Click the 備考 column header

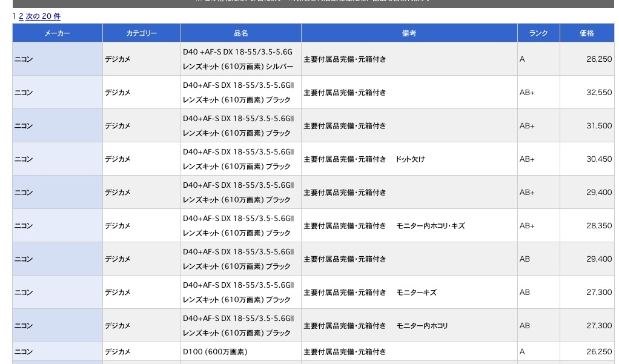(409, 33)
